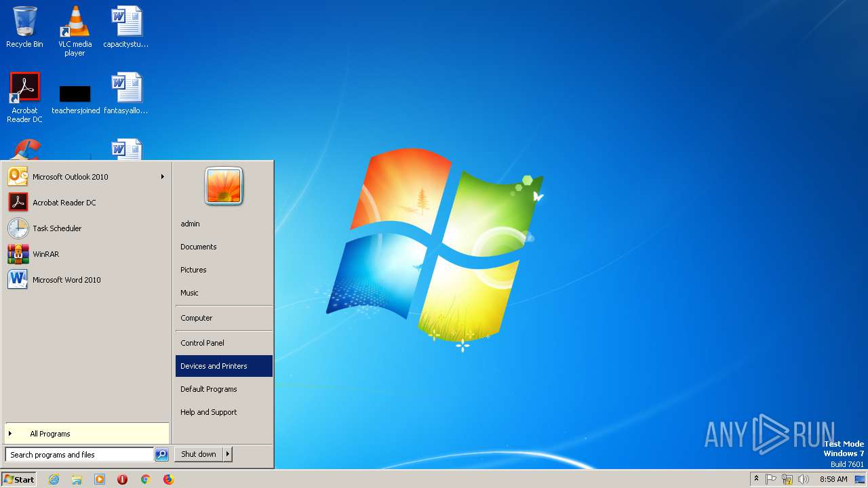Screen dimensions: 868x488
Task: Open the Shut down options arrow
Action: [x=228, y=454]
